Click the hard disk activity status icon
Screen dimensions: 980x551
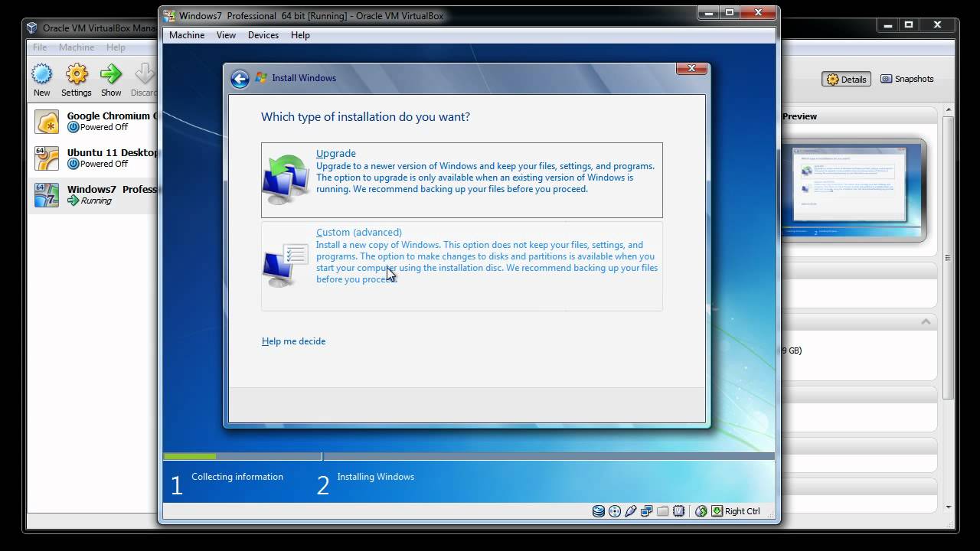point(599,511)
